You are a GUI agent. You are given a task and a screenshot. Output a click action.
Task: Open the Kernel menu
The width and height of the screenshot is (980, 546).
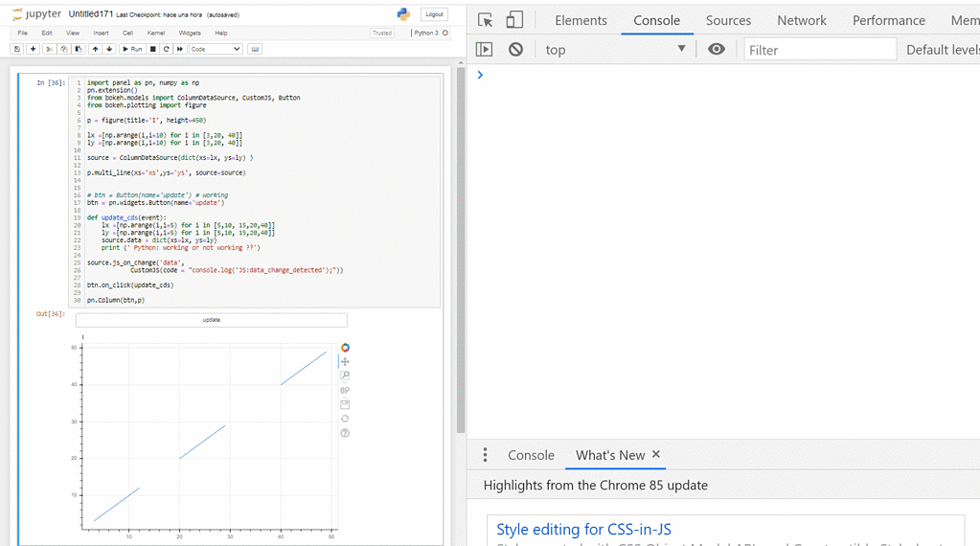click(x=155, y=33)
